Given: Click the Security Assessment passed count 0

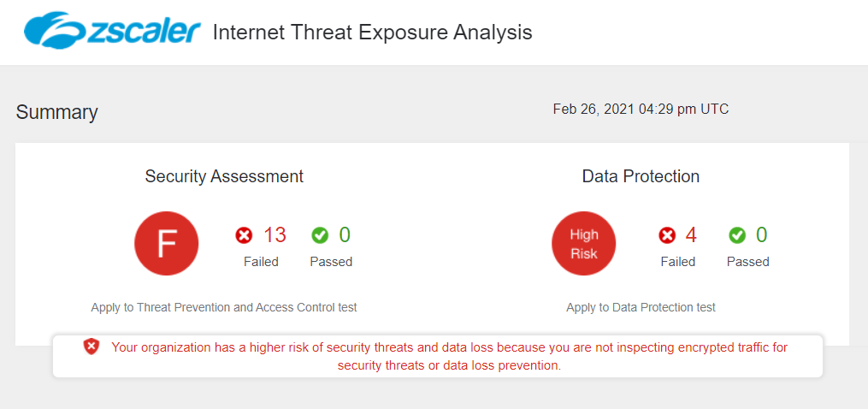Looking at the screenshot, I should tap(345, 235).
